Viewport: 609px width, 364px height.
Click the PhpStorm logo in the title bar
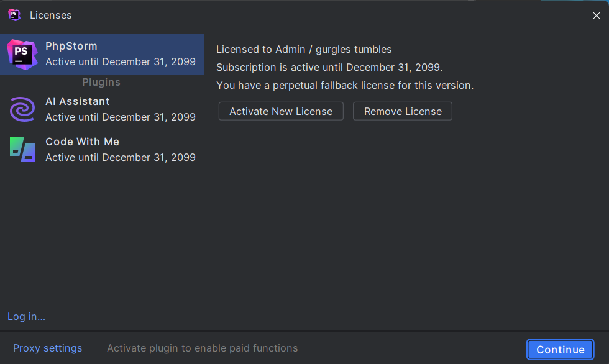pyautogui.click(x=14, y=15)
